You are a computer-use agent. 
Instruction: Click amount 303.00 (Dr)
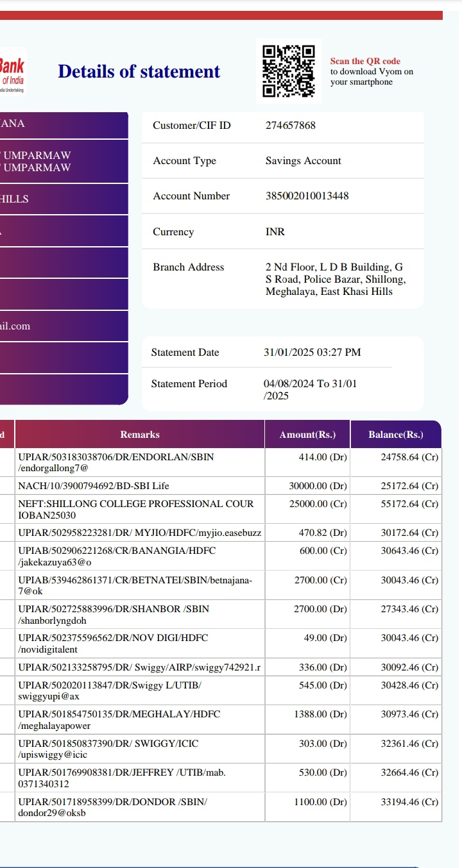click(x=323, y=744)
